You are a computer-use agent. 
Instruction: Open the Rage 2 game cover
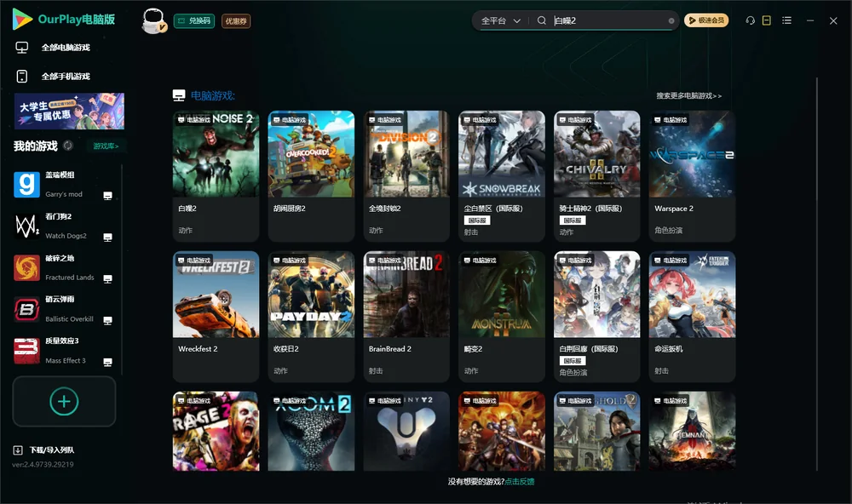[x=216, y=432]
